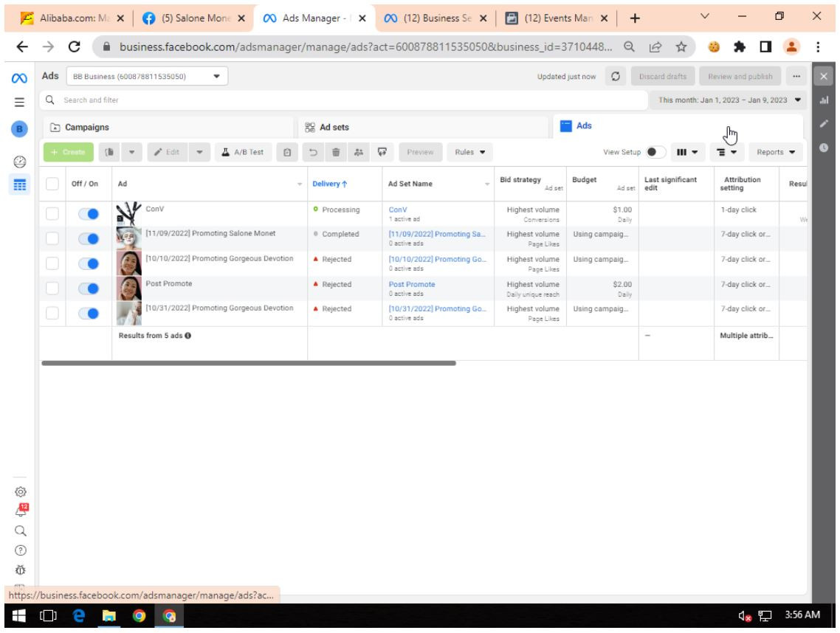Select the Promoting Salone Monet ad checkbox
The width and height of the screenshot is (840, 633).
(x=52, y=238)
